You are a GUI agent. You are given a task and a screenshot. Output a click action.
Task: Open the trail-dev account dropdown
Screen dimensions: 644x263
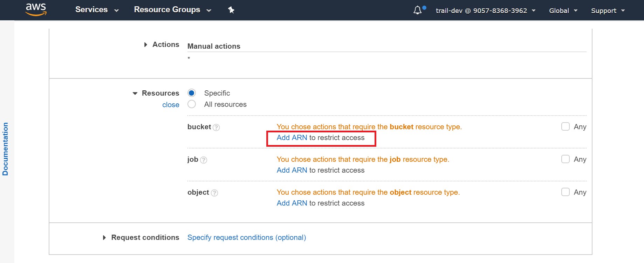(485, 11)
